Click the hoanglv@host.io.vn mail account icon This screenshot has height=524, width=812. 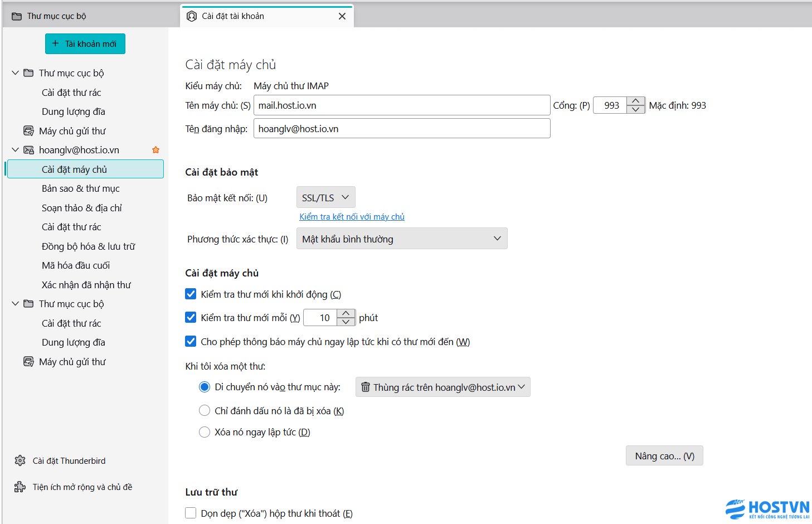[x=28, y=150]
